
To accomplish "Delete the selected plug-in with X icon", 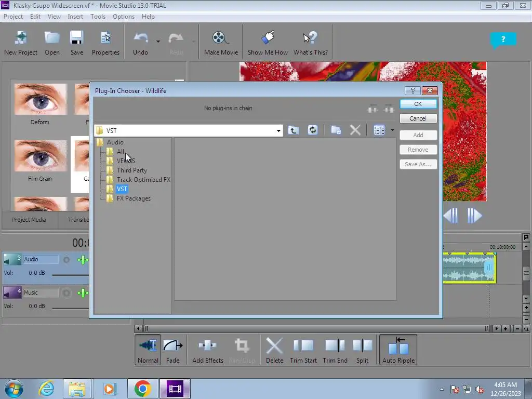I will tap(355, 130).
